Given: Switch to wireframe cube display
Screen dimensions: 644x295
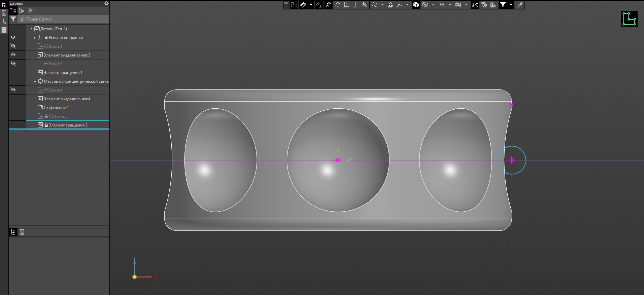Looking at the screenshot, I should (425, 5).
